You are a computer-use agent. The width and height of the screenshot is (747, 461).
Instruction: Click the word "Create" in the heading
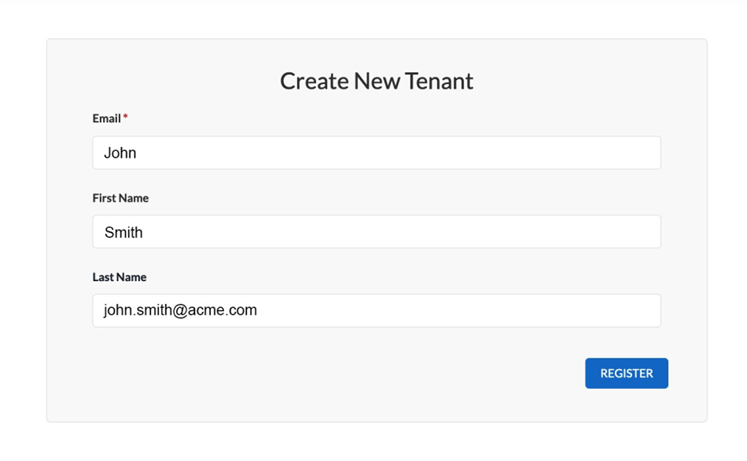coord(313,81)
